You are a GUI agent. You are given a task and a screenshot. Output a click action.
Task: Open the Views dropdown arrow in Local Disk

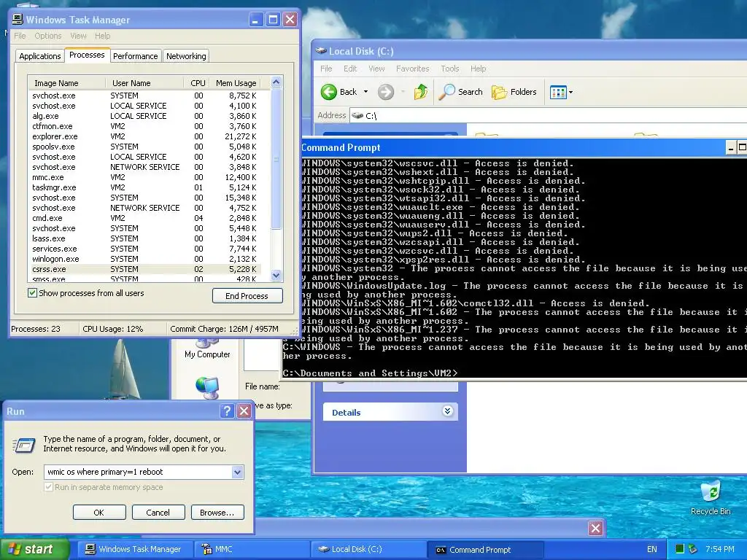coord(570,93)
